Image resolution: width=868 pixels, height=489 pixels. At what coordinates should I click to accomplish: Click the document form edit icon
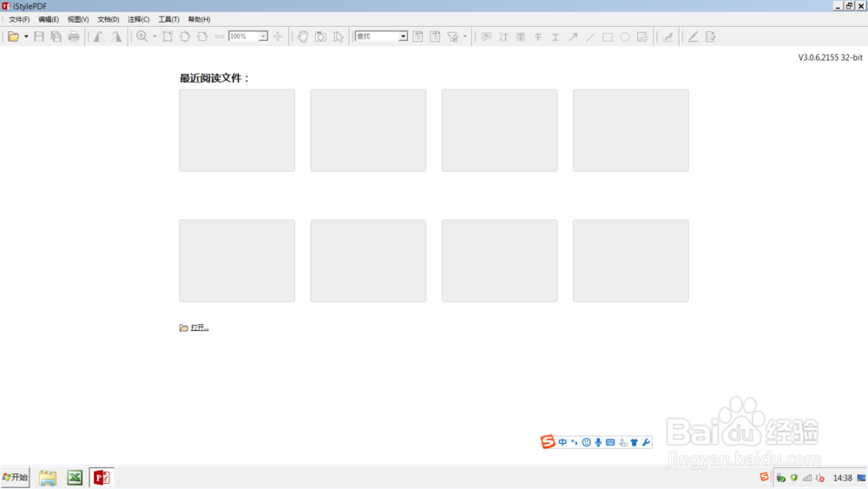711,36
